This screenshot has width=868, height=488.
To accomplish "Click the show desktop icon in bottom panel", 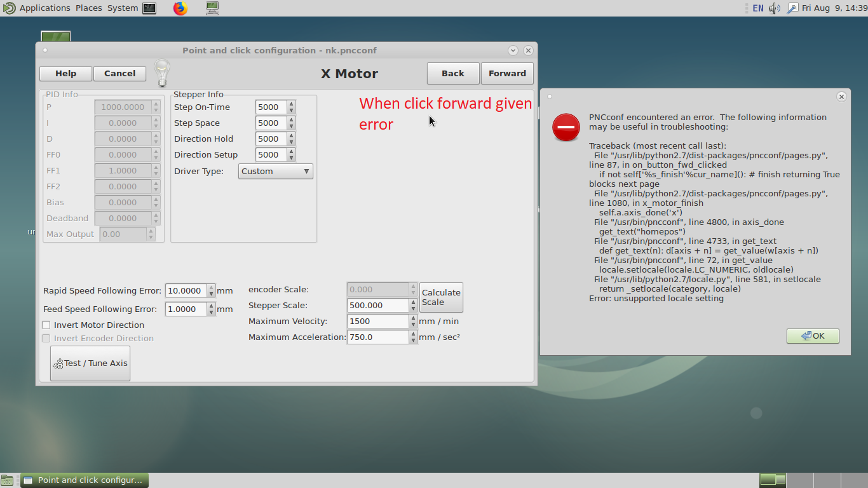I will pyautogui.click(x=6, y=480).
